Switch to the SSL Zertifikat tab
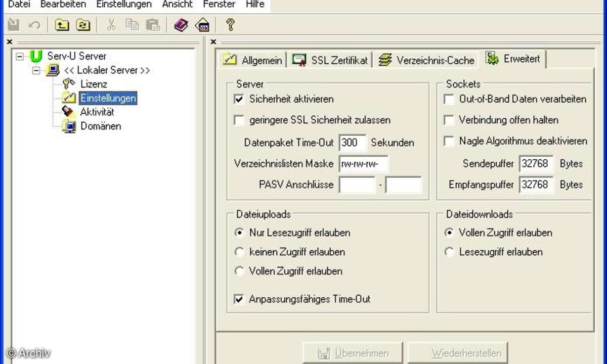 (330, 60)
